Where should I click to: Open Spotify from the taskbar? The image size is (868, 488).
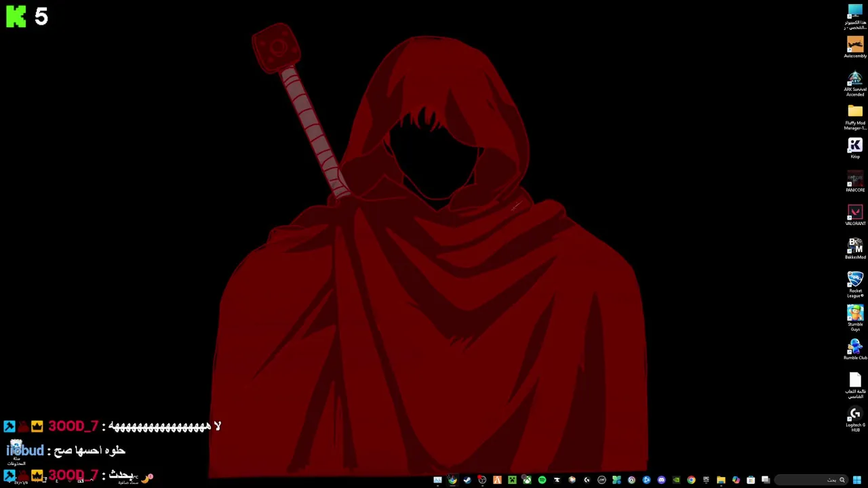pyautogui.click(x=542, y=480)
